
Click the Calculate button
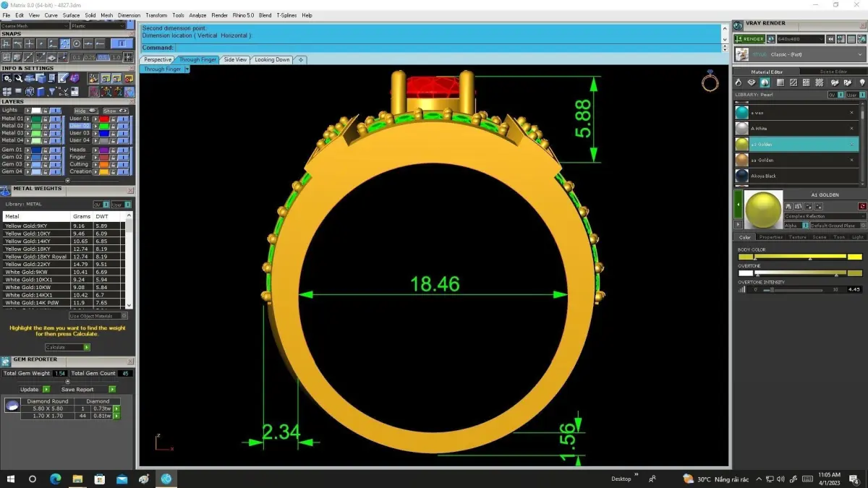67,347
